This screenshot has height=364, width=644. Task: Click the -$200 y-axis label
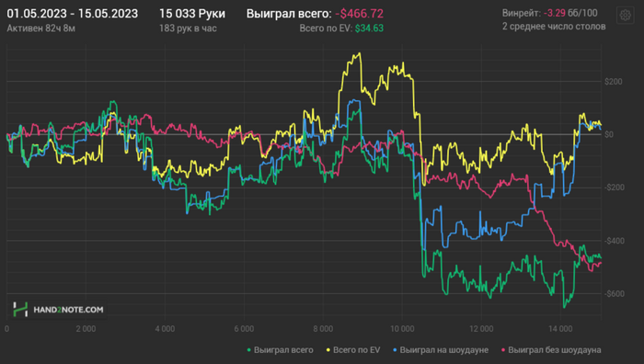point(615,188)
